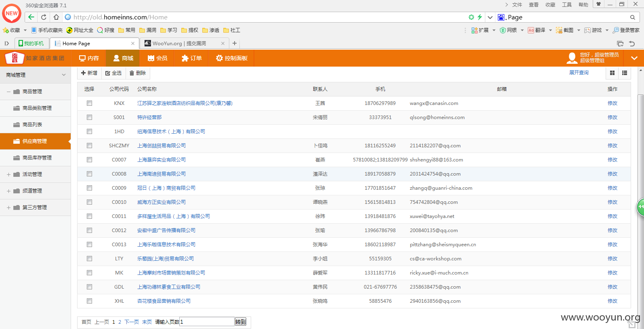This screenshot has width=644, height=329.
Task: Open the user menu chevron in orange header
Action: tap(634, 58)
